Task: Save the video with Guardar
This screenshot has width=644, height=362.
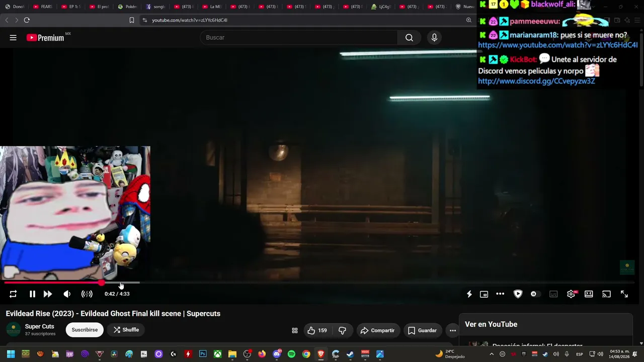Action: [x=422, y=330]
